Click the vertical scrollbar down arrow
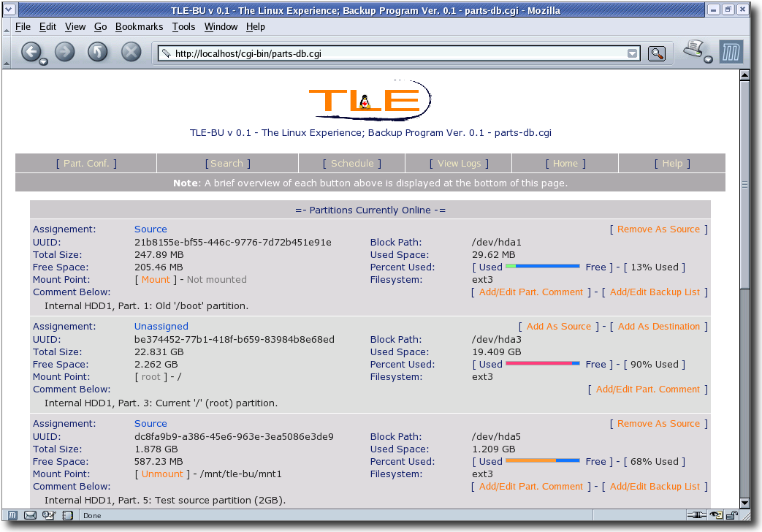This screenshot has width=762, height=532. click(744, 503)
